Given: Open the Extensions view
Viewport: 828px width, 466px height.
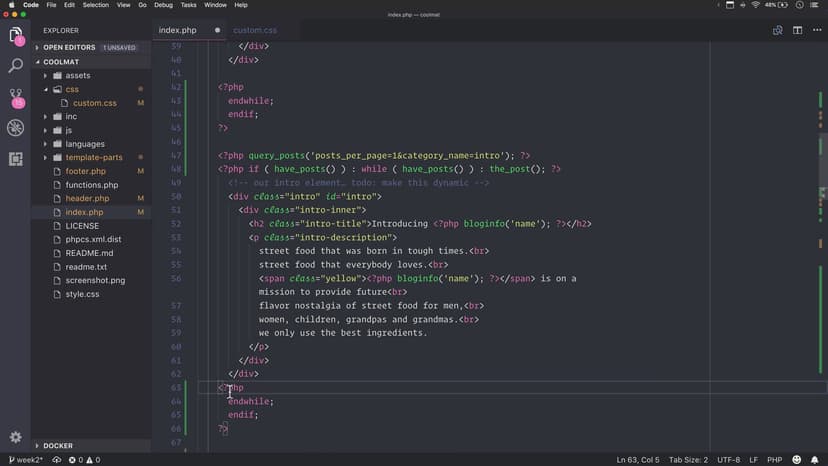Looking at the screenshot, I should 16,159.
